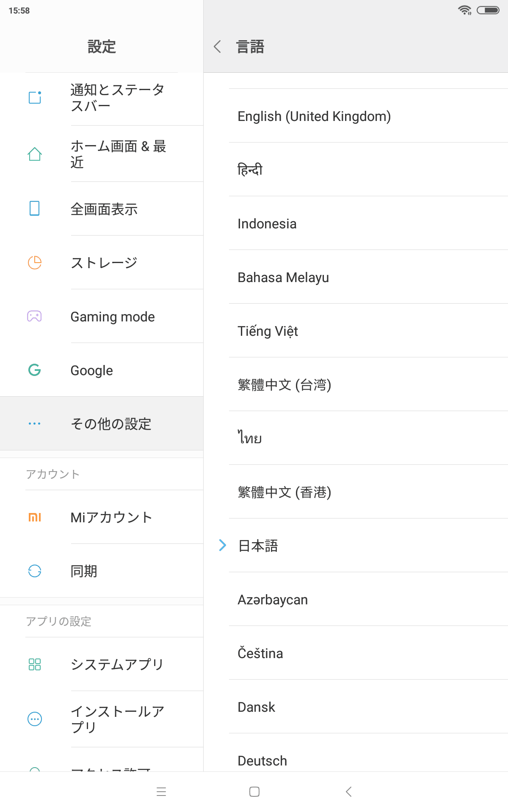Select English (United Kingdom) language
The image size is (508, 812).
point(314,116)
